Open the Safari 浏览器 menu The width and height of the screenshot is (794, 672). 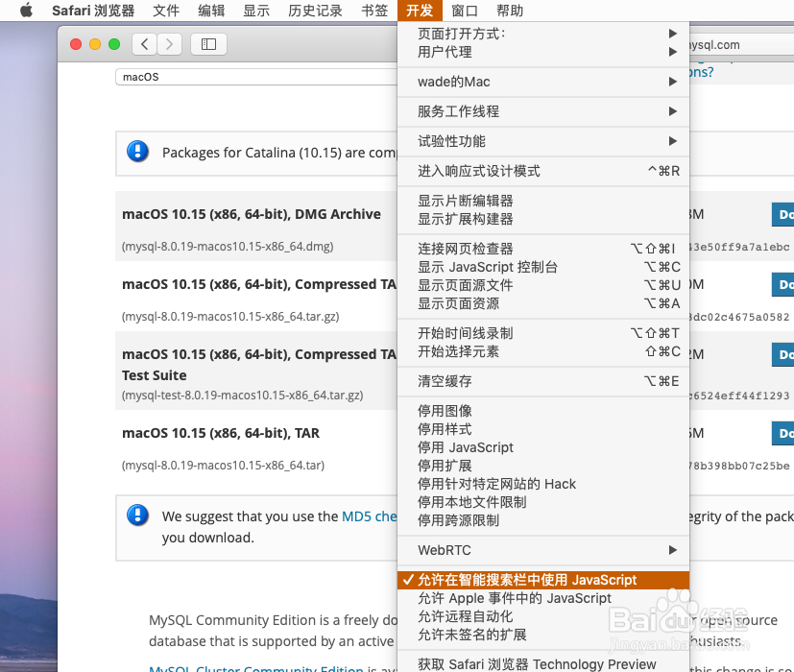(93, 11)
